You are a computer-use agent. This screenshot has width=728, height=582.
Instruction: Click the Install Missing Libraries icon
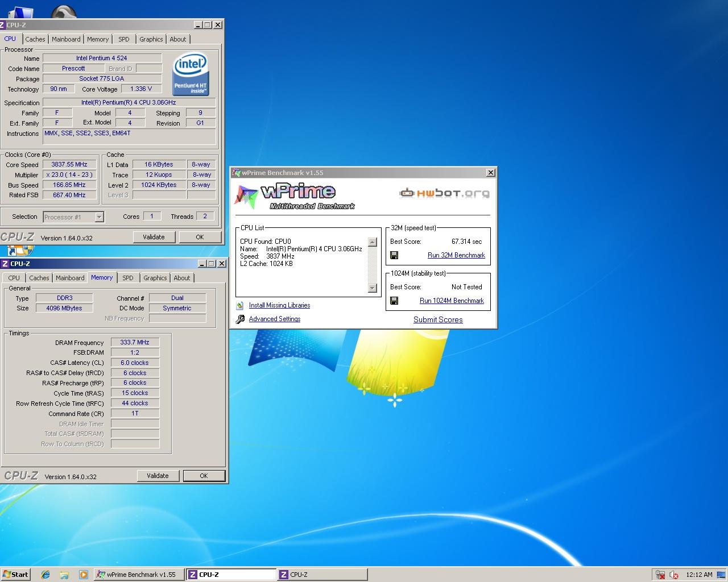point(240,305)
